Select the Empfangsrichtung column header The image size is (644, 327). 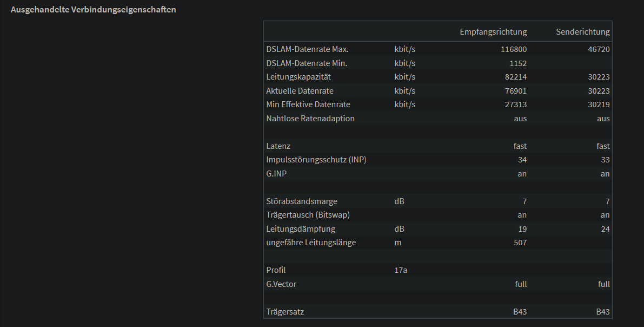[x=493, y=32]
